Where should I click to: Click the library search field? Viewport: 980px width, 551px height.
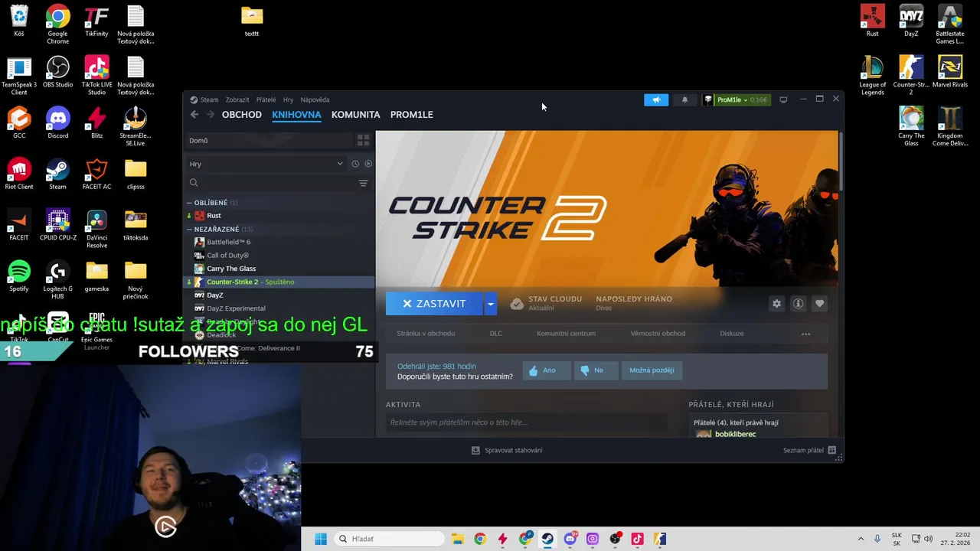pyautogui.click(x=272, y=183)
